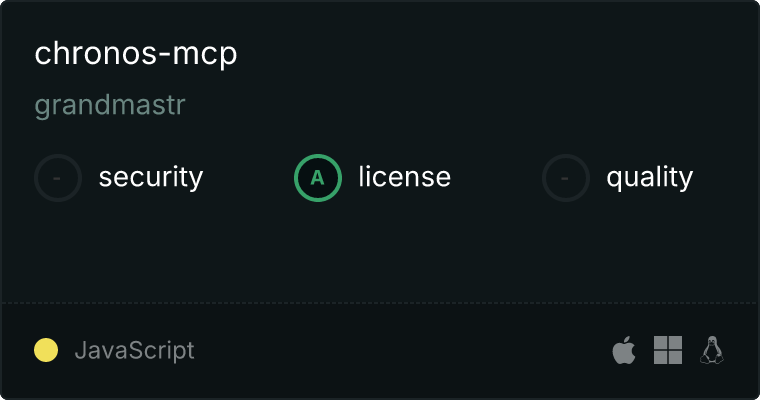Select the JavaScript language label
The width and height of the screenshot is (760, 400).
[135, 350]
